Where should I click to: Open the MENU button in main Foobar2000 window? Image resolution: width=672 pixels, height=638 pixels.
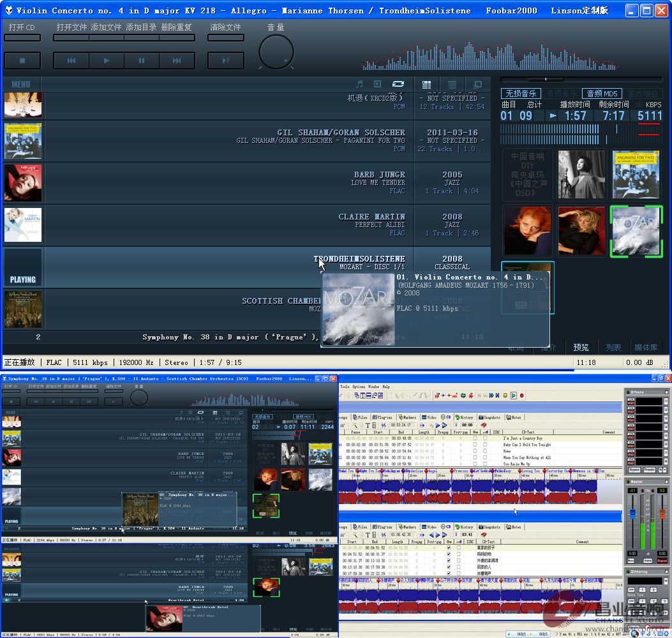tap(21, 84)
